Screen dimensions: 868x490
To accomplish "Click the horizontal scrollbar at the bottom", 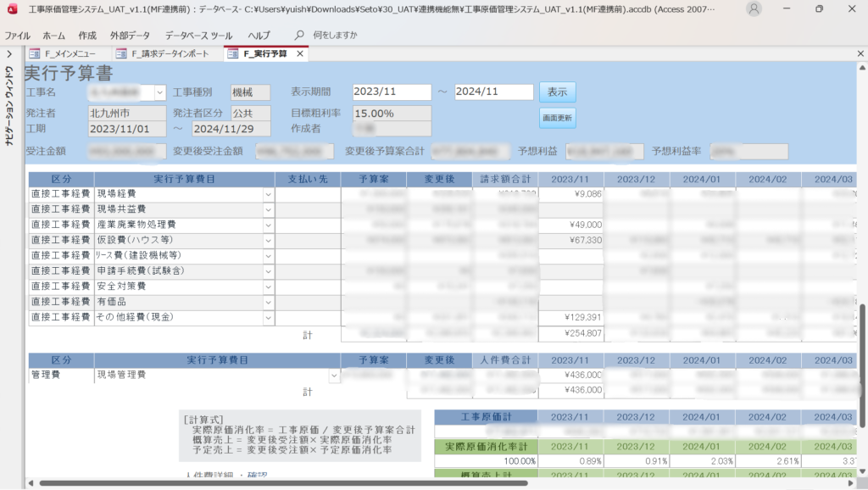I will click(280, 483).
